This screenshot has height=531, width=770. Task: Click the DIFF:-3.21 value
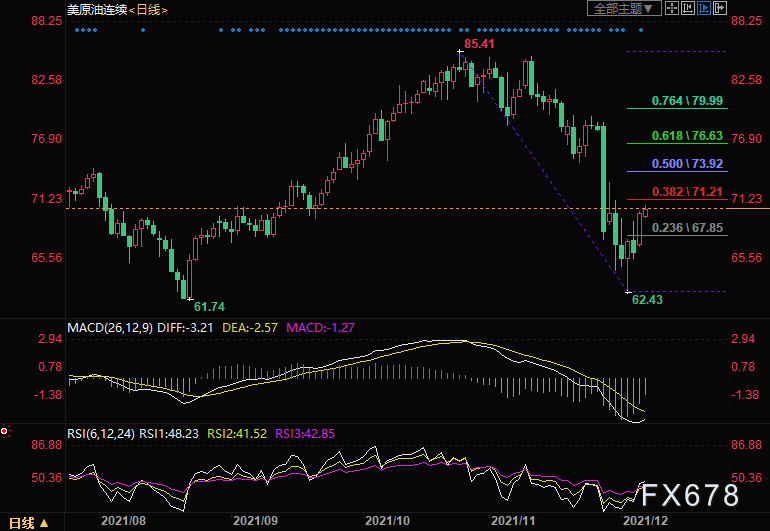coord(185,328)
